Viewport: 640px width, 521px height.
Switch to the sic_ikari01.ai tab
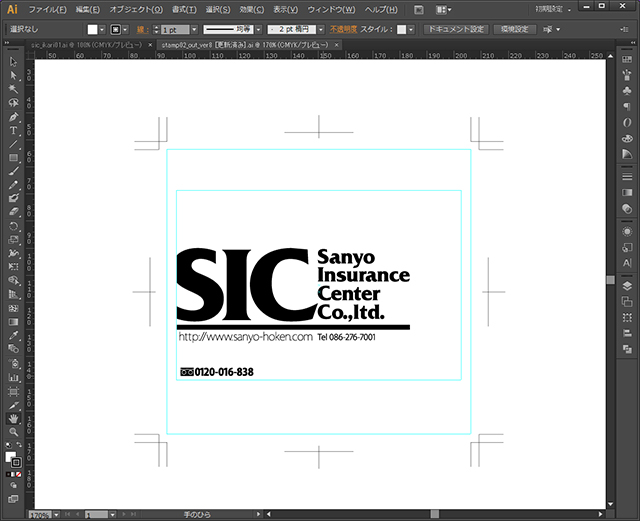pyautogui.click(x=87, y=45)
